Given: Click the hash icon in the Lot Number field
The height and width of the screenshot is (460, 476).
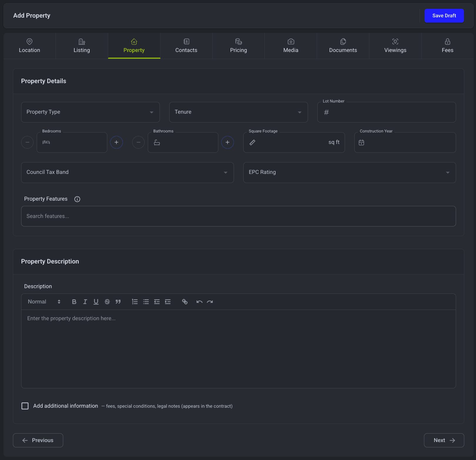Looking at the screenshot, I should (x=326, y=112).
